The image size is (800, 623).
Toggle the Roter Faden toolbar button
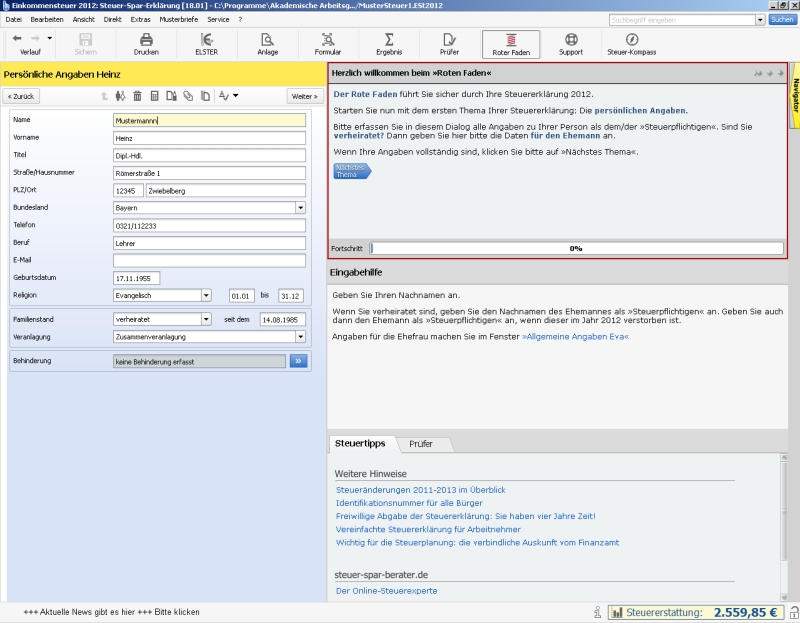[x=511, y=44]
